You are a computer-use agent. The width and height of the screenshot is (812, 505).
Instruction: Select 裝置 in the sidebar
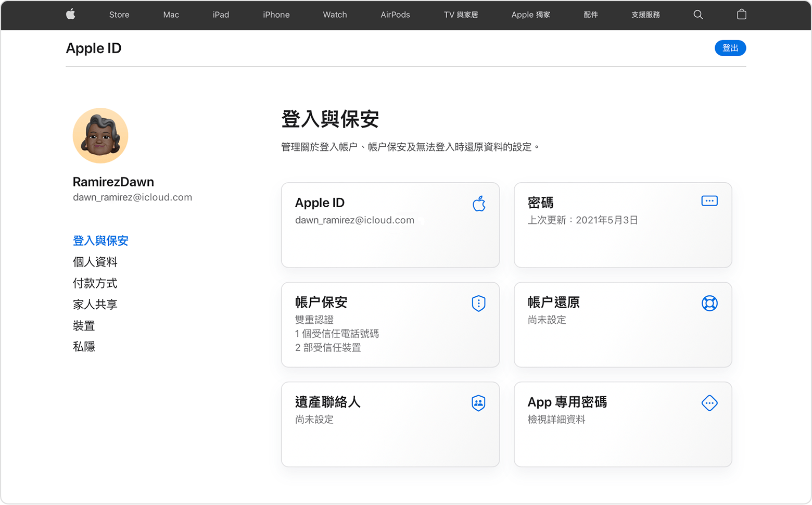(84, 326)
